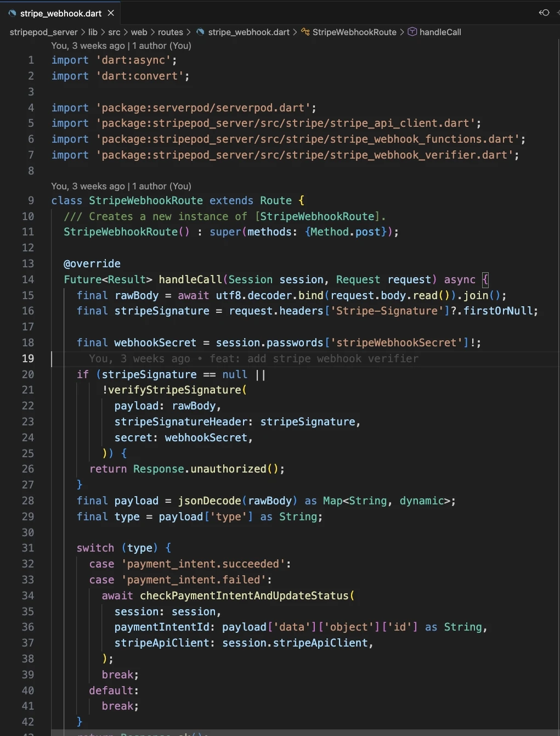The image size is (560, 736).
Task: Open stripepod_server breadcrumb
Action: 44,32
